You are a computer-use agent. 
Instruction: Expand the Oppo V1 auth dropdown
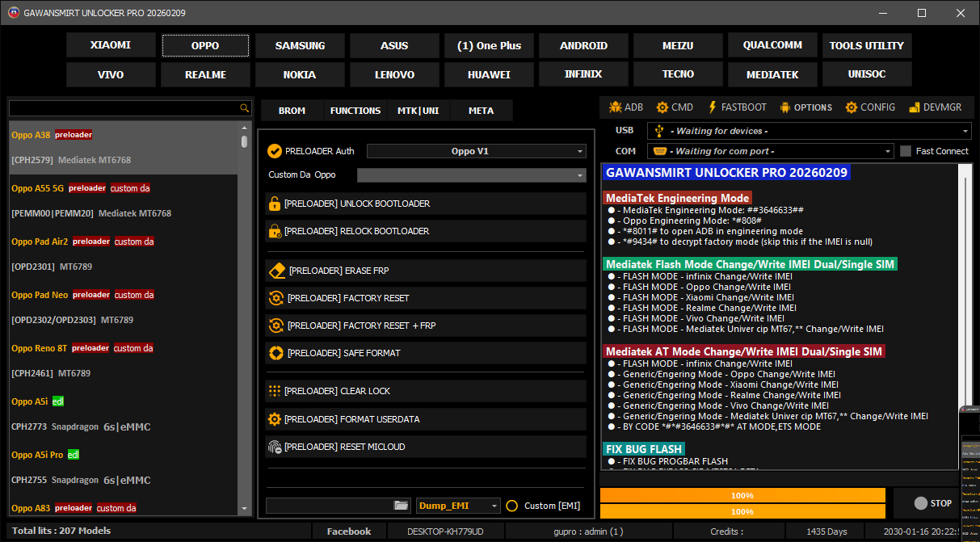click(580, 151)
